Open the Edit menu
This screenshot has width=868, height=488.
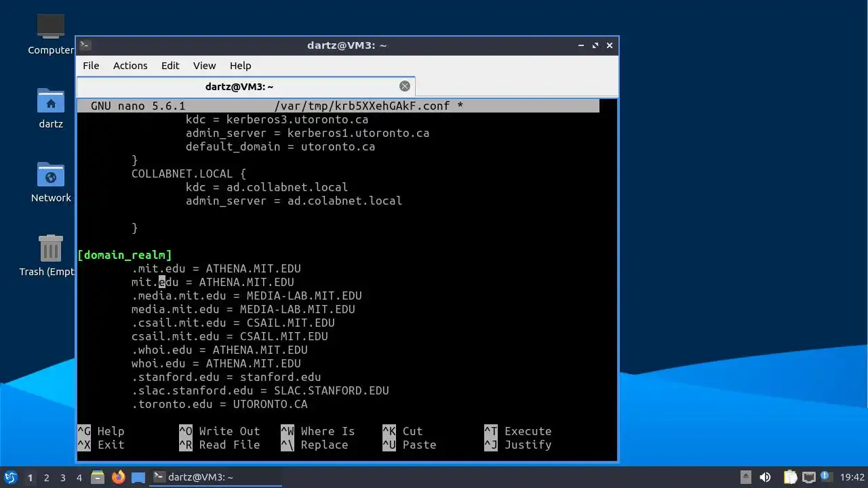170,66
